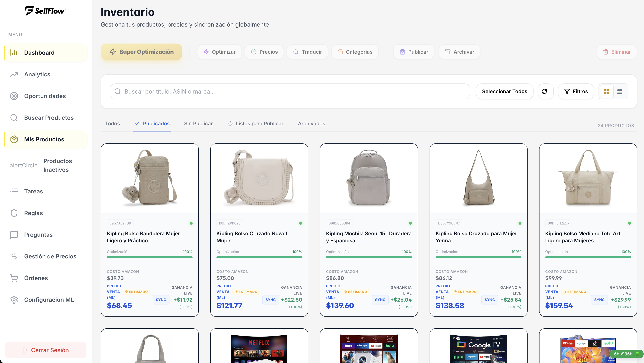Activate SYNC on Kipling Bolso Mediano Tote Art
Viewport: 644px width, 363px height.
(599, 300)
